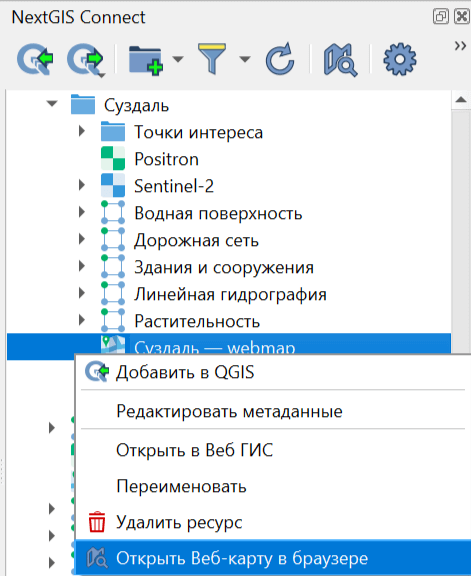Expand the Точки интереса folder
The height and width of the screenshot is (576, 471).
82,131
